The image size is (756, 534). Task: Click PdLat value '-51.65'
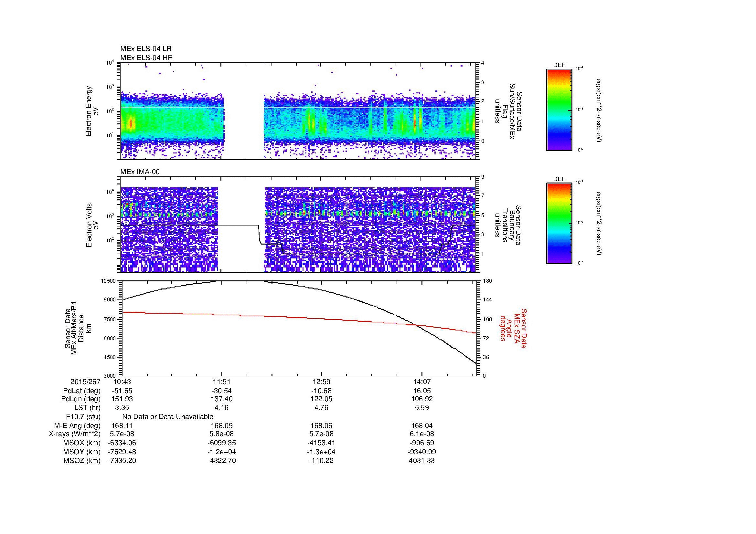pyautogui.click(x=122, y=391)
